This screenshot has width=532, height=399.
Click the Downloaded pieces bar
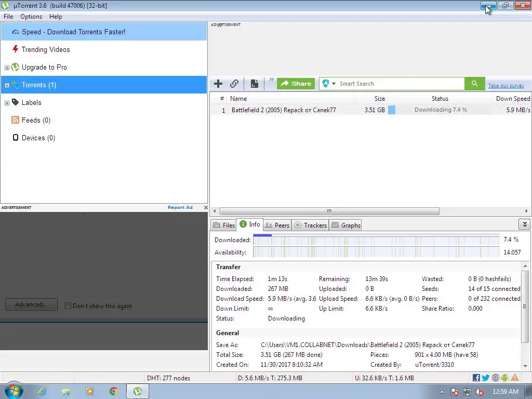pos(376,240)
